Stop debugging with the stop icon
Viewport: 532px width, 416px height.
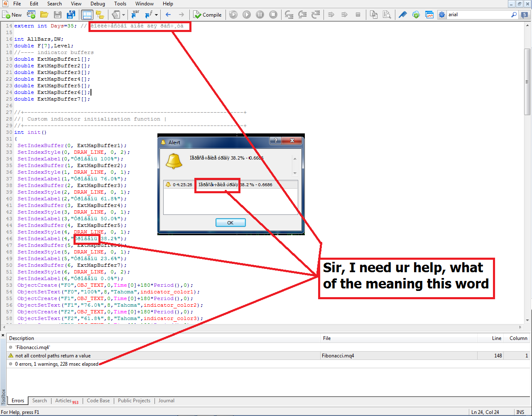click(273, 15)
